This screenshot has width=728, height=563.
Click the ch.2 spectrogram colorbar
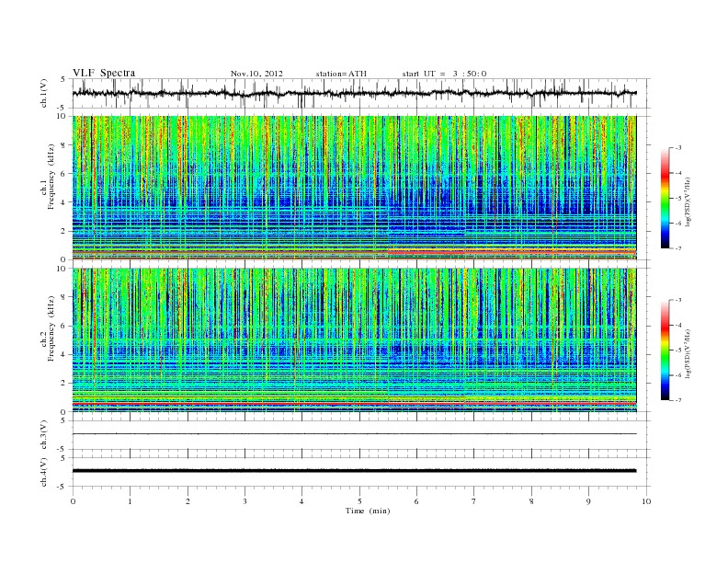click(x=665, y=350)
